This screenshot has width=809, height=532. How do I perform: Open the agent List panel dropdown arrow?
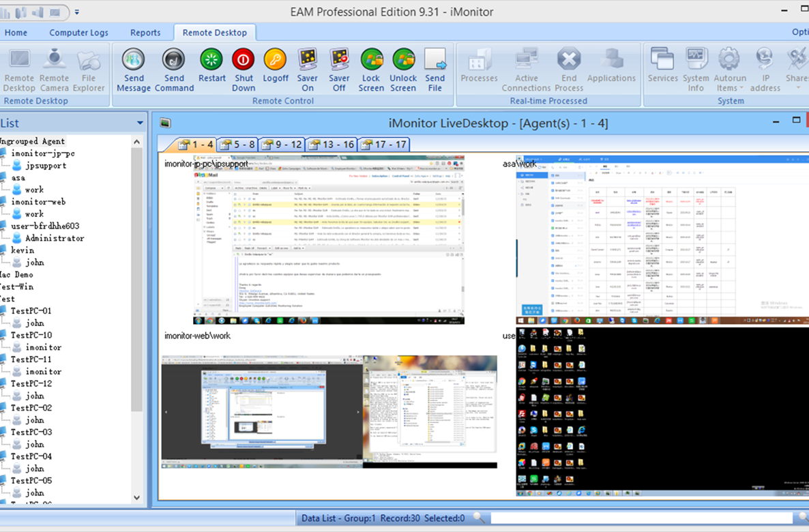140,123
